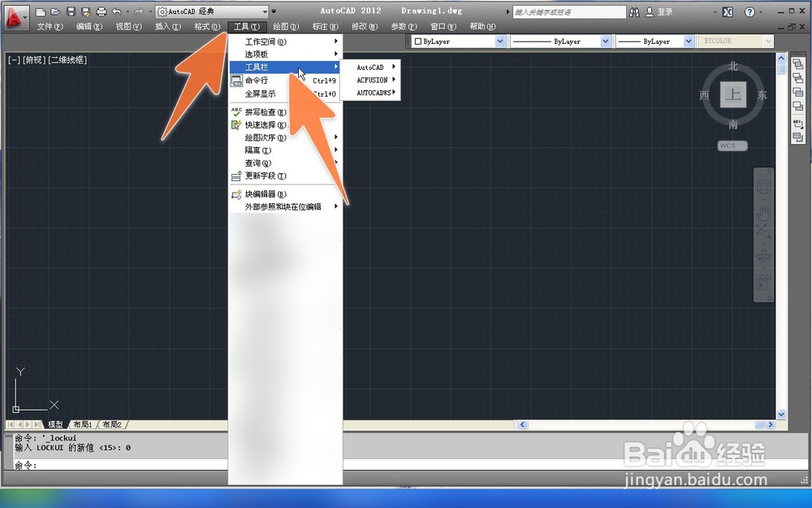Click the Redo arrow icon
812x508 pixels.
pyautogui.click(x=139, y=11)
